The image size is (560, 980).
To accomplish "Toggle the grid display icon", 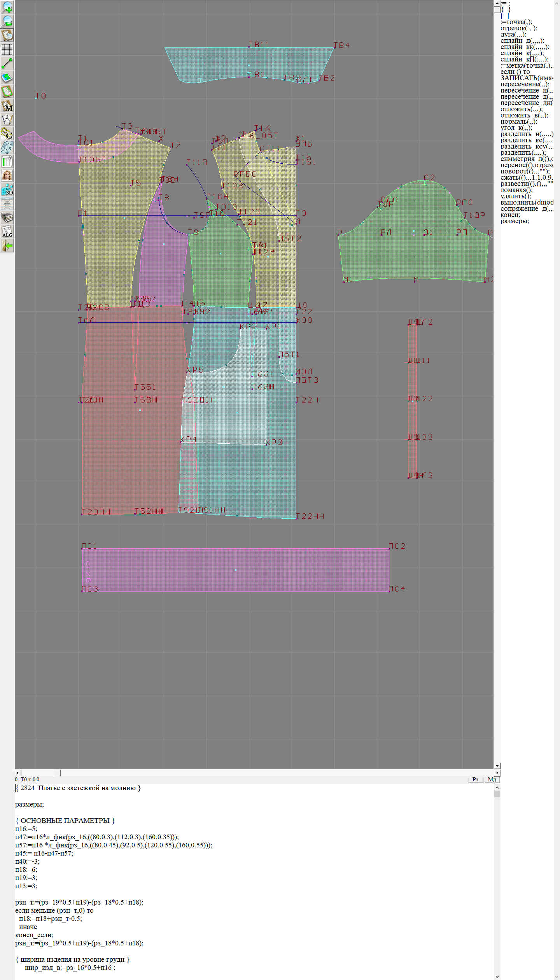I will (7, 49).
